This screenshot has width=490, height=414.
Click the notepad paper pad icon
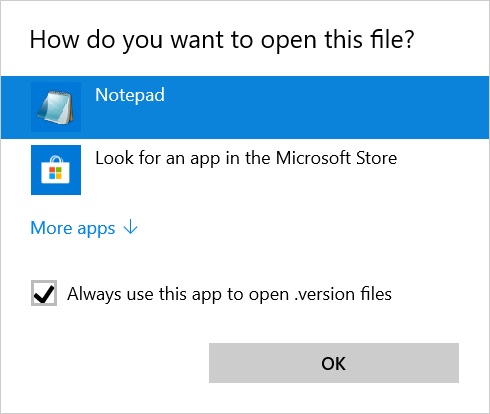pos(56,107)
